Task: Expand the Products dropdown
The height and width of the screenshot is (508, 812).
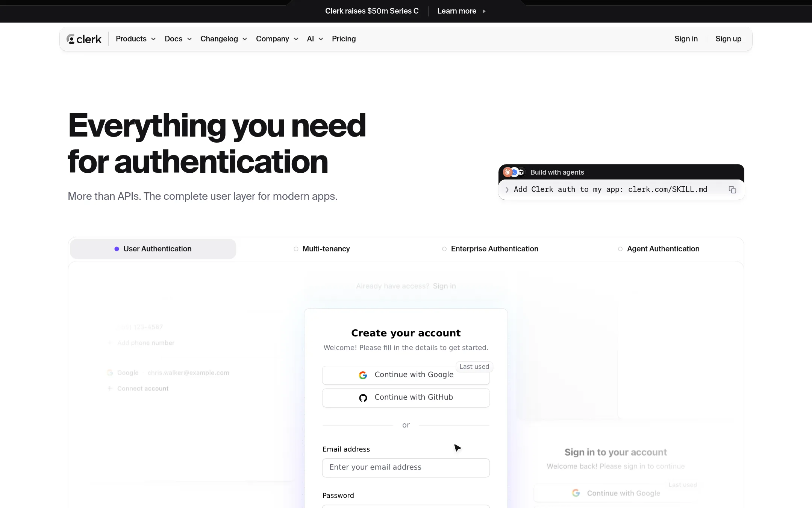Action: (x=136, y=39)
